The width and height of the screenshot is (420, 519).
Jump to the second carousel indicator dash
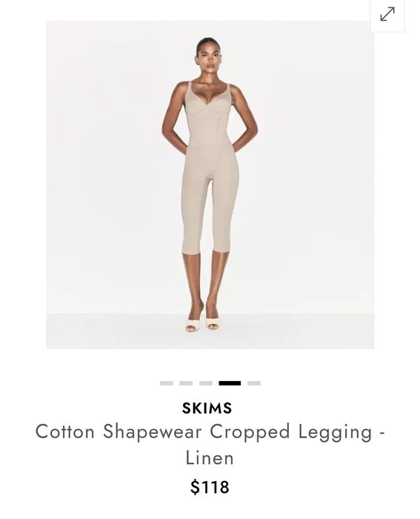pos(186,383)
